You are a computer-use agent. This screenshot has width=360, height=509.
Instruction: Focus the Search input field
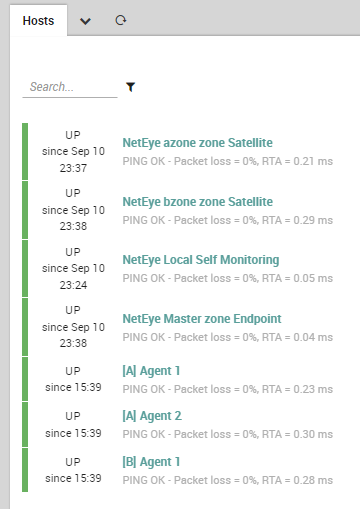coord(70,87)
